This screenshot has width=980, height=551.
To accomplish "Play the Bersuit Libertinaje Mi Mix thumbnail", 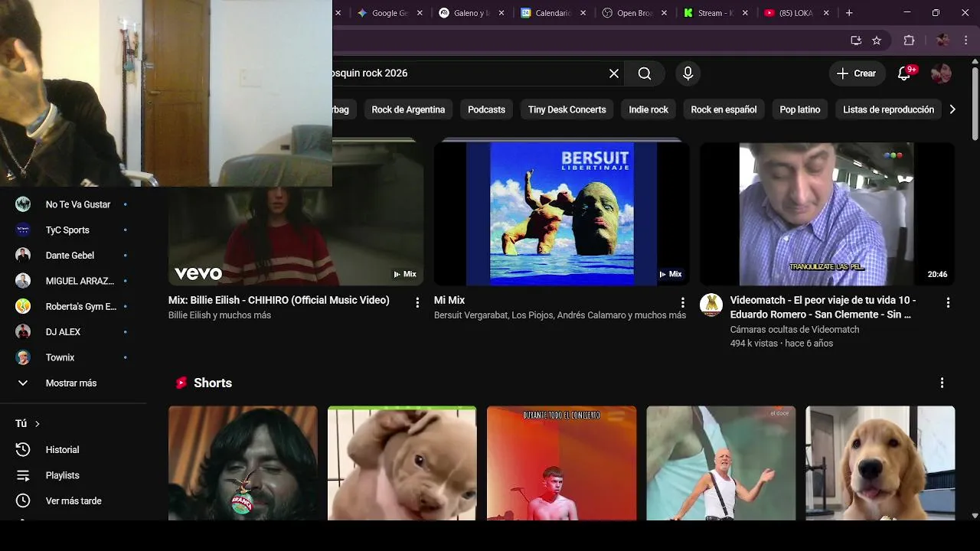I will (x=561, y=214).
